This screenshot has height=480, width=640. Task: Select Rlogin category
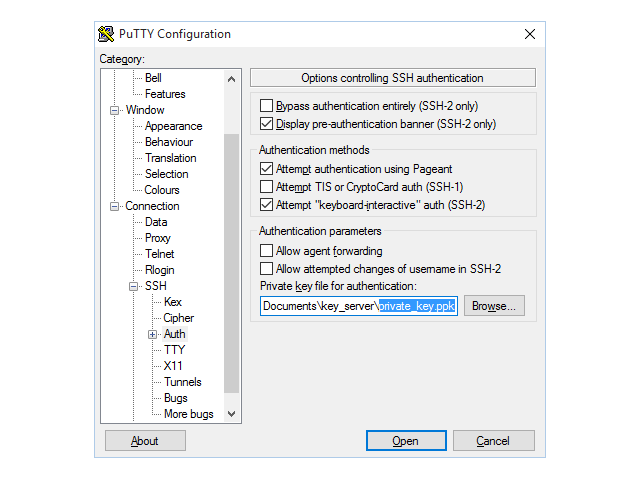click(160, 270)
